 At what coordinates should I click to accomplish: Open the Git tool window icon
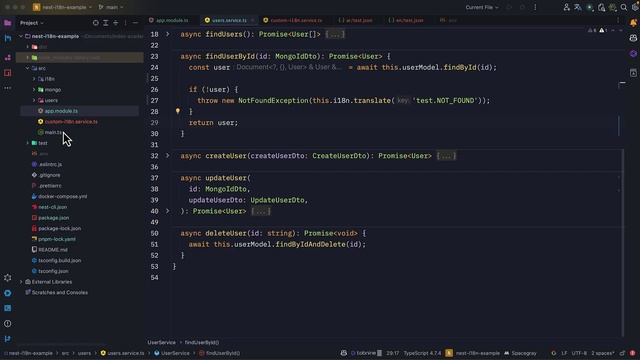pos(8,339)
